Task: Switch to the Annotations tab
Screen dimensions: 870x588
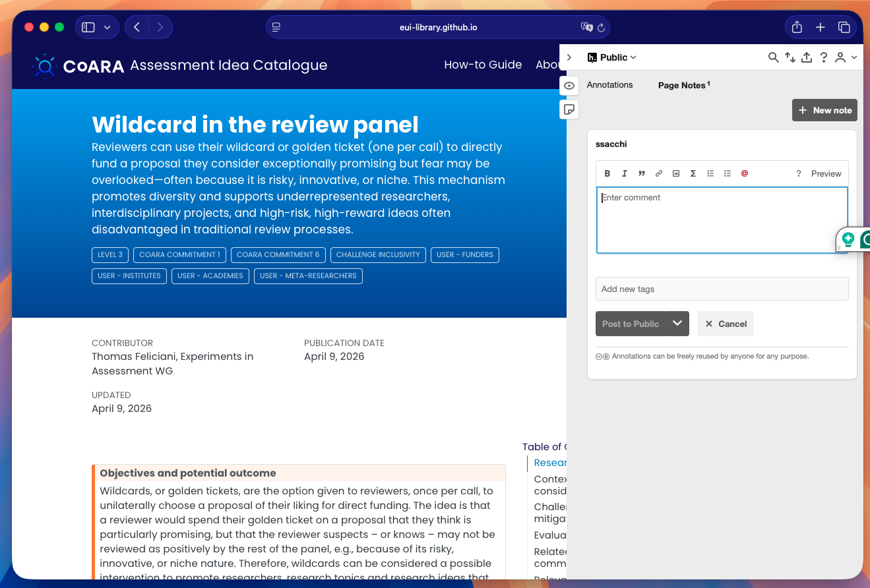Action: pyautogui.click(x=609, y=85)
